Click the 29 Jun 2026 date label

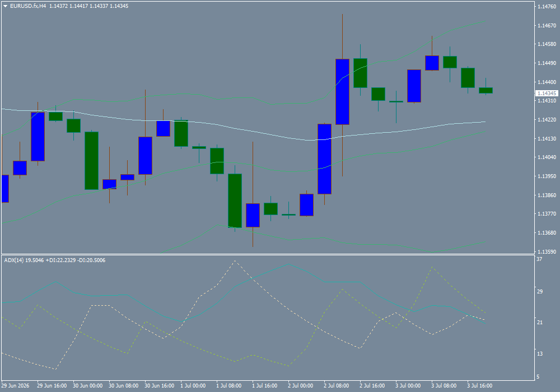click(15, 386)
